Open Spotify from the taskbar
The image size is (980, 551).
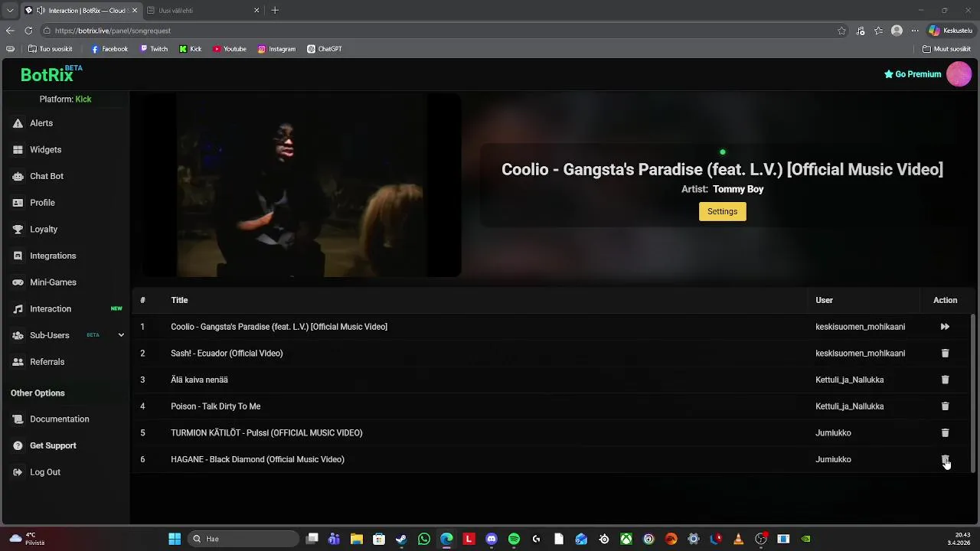pyautogui.click(x=514, y=539)
